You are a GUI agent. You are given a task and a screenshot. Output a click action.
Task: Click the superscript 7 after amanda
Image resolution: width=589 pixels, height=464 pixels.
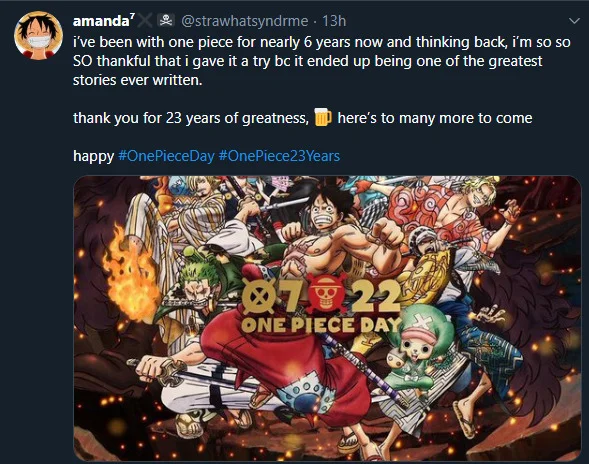pyautogui.click(x=132, y=16)
